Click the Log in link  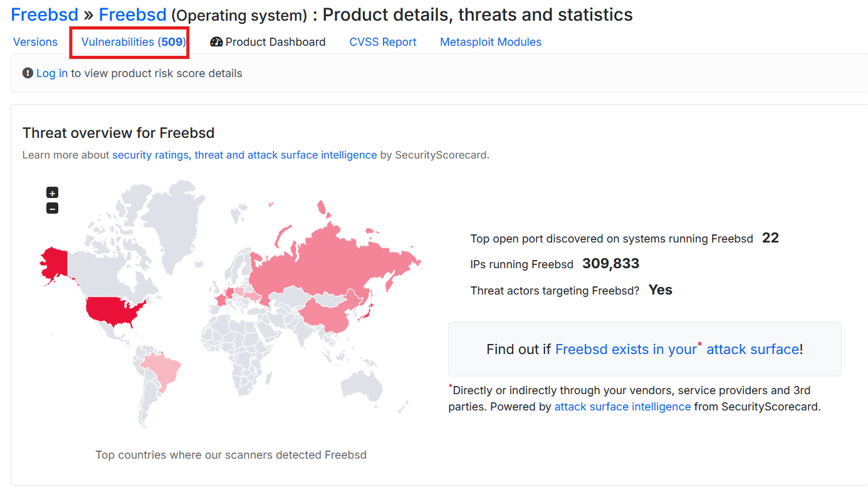[x=51, y=73]
